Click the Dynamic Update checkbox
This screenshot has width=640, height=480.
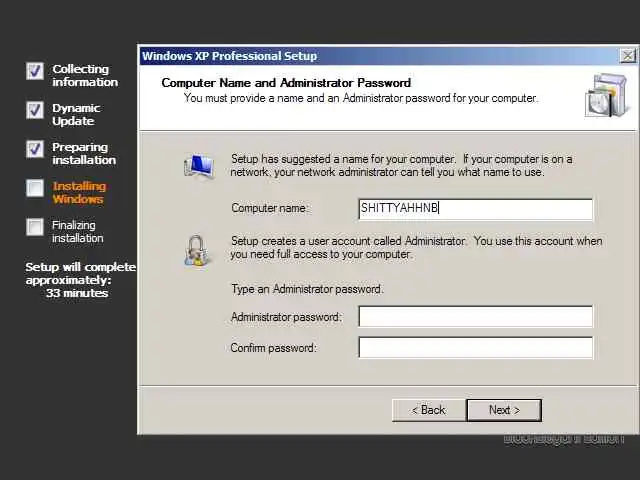click(x=35, y=110)
